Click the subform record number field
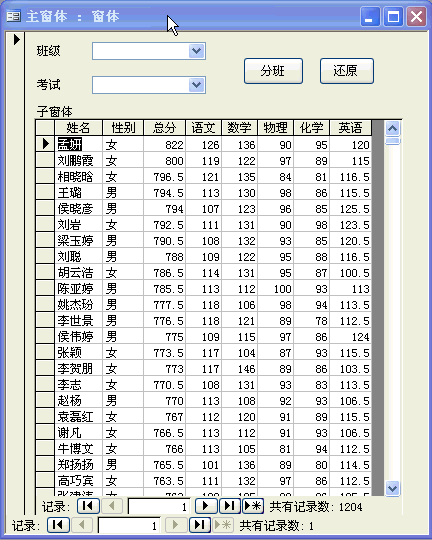This screenshot has height=540, width=432. coord(159,506)
